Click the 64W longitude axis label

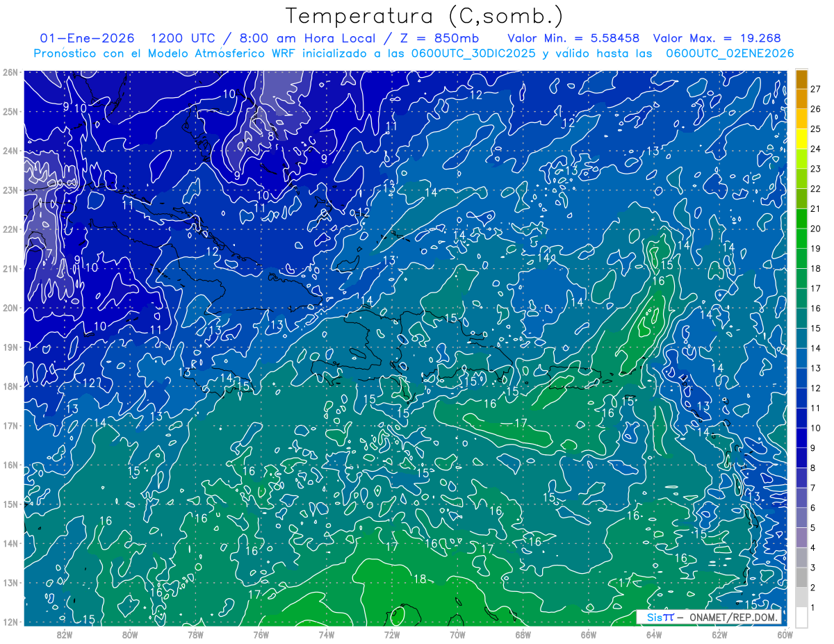point(654,634)
